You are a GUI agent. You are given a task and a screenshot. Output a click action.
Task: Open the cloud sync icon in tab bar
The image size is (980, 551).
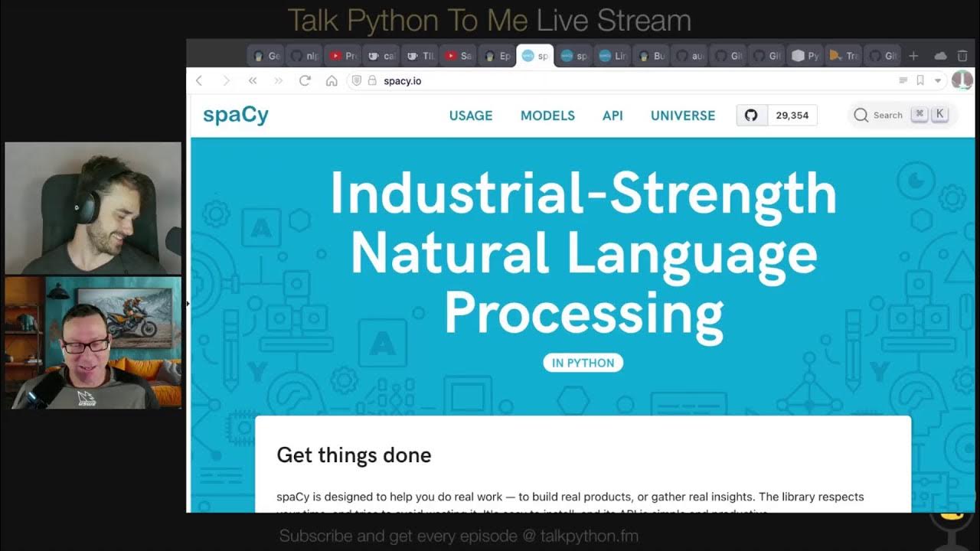click(x=941, y=55)
